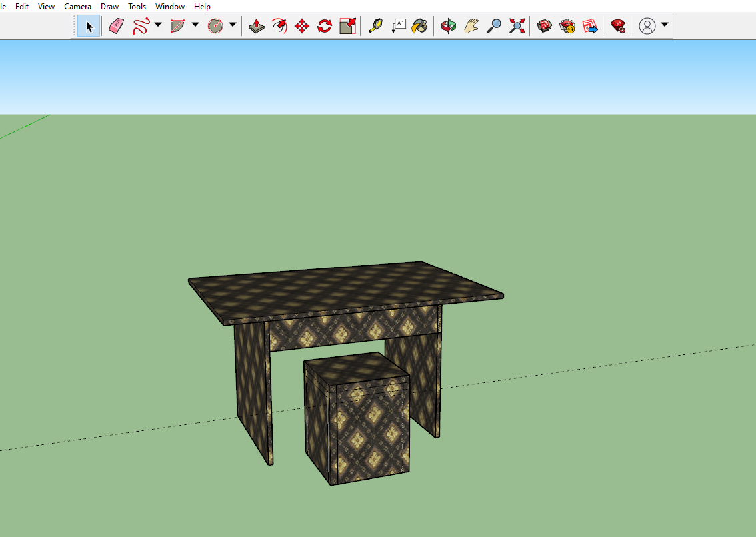Open the Paint Bucket tool
The image size is (756, 537).
click(x=419, y=26)
